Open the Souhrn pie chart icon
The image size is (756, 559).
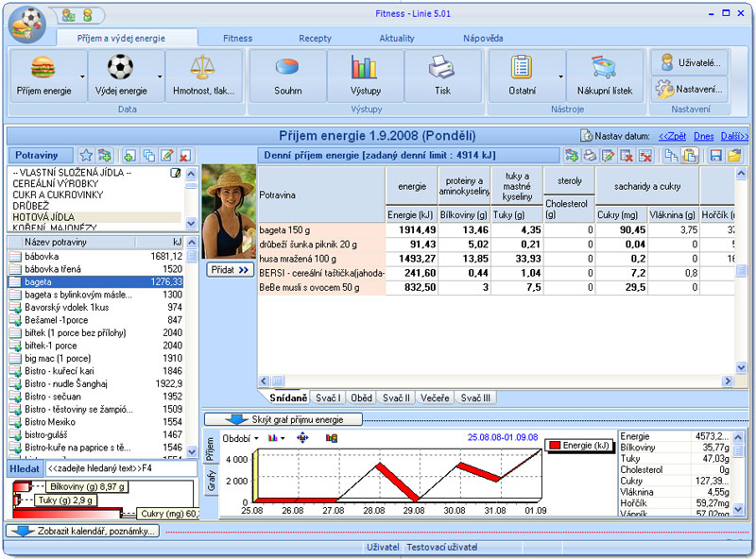(287, 67)
